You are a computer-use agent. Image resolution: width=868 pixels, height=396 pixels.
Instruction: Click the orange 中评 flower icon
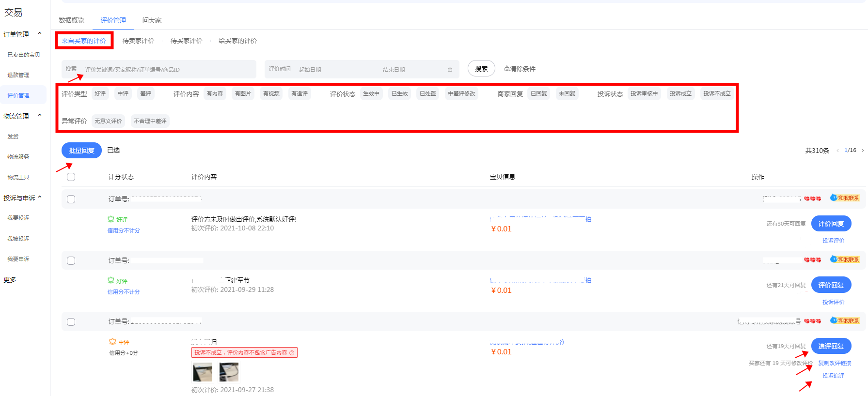click(112, 342)
